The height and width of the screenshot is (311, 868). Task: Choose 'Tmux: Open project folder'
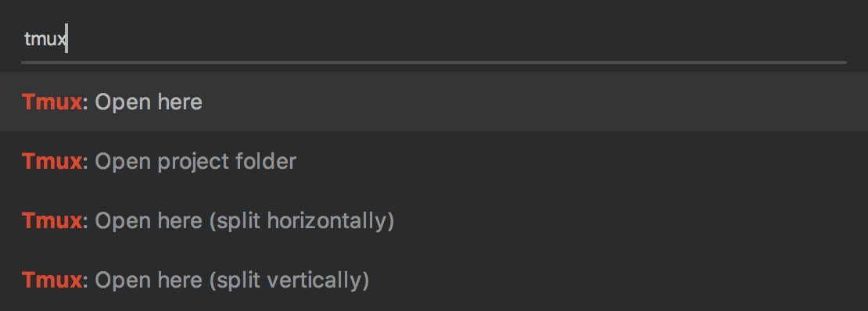[x=434, y=161]
